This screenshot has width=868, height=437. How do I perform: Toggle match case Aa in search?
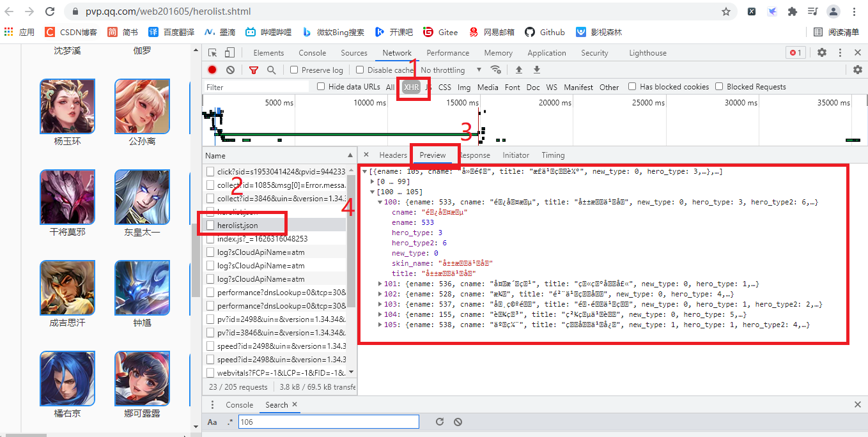(x=212, y=422)
